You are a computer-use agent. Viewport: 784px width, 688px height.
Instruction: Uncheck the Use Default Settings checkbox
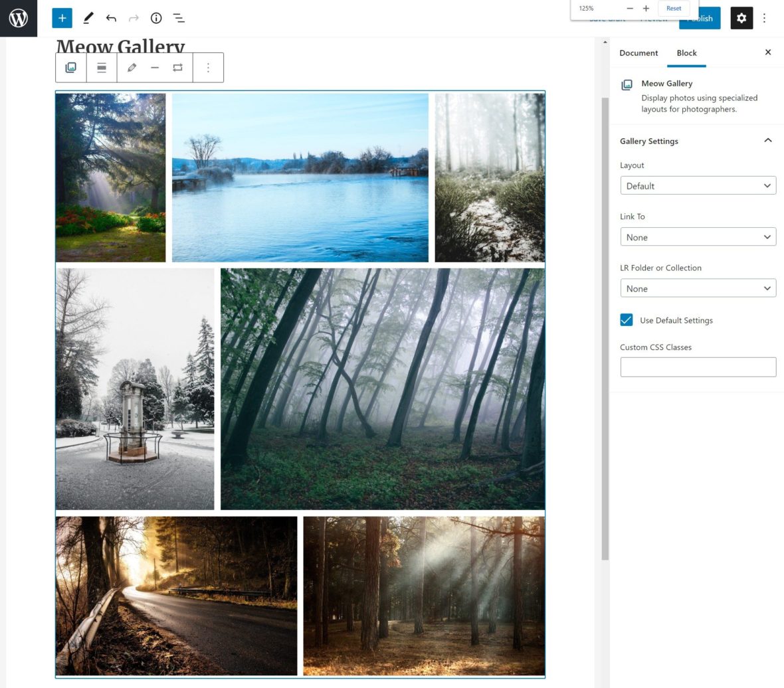[626, 319]
